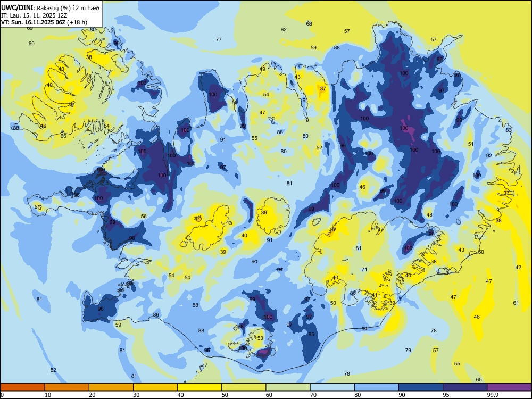
Task: Click the 70–80 pale blue legend swatch
Action: click(332, 387)
